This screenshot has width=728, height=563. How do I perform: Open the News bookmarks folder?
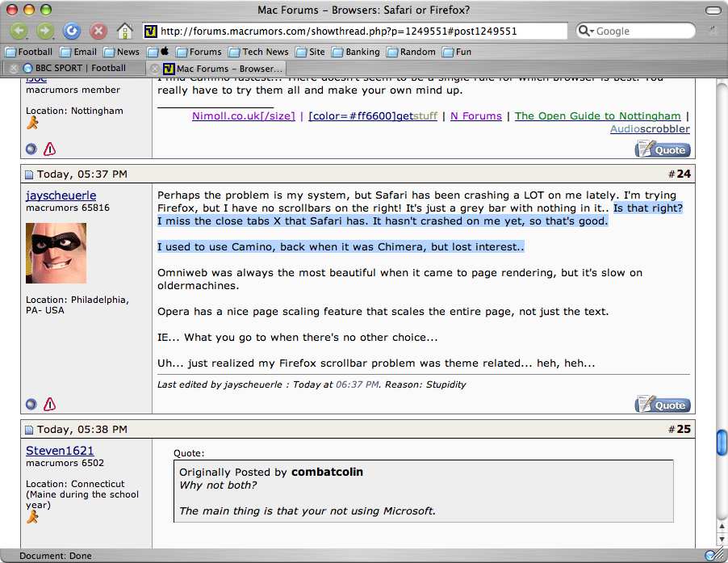[122, 52]
